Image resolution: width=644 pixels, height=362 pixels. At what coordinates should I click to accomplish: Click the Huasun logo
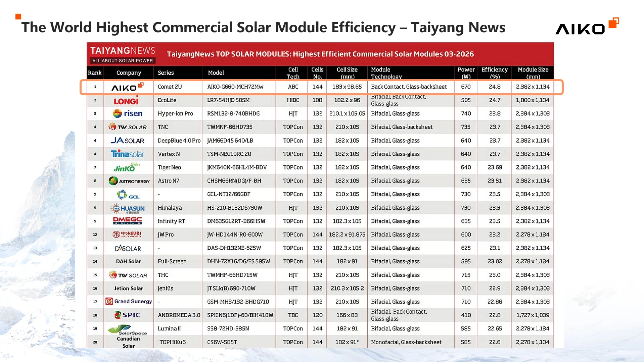[128, 208]
